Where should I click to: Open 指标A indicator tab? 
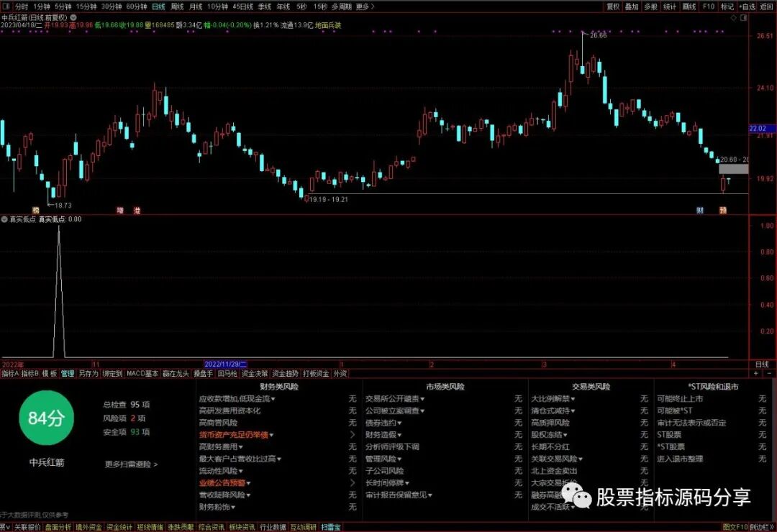point(10,374)
